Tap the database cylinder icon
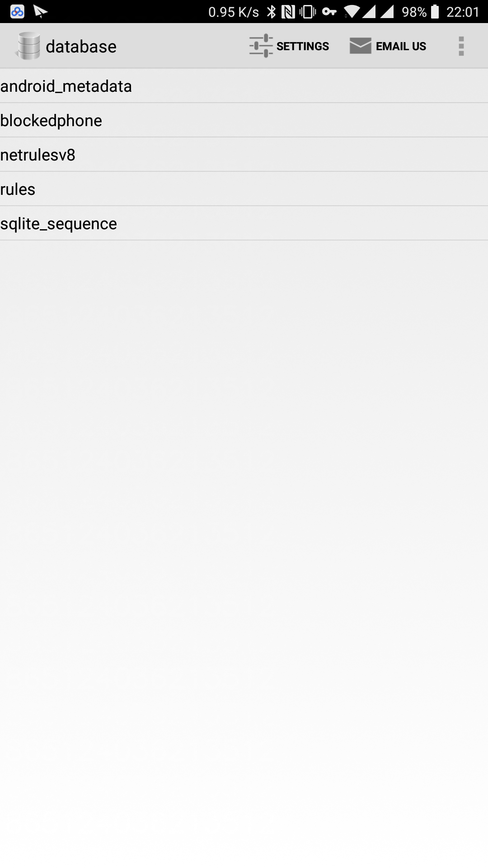 click(28, 46)
